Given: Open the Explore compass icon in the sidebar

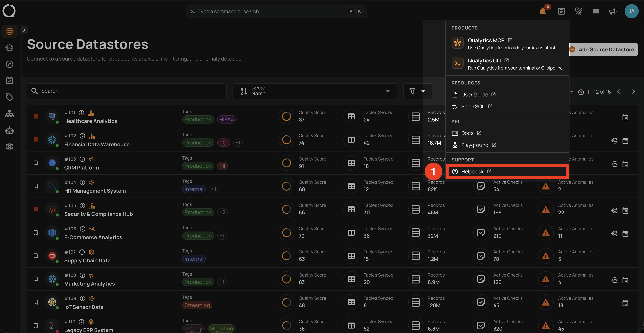Looking at the screenshot, I should pyautogui.click(x=10, y=64).
